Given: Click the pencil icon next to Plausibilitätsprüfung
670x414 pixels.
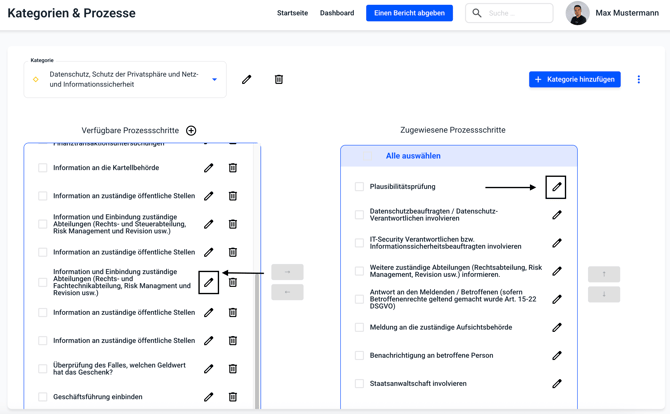Looking at the screenshot, I should click(556, 187).
